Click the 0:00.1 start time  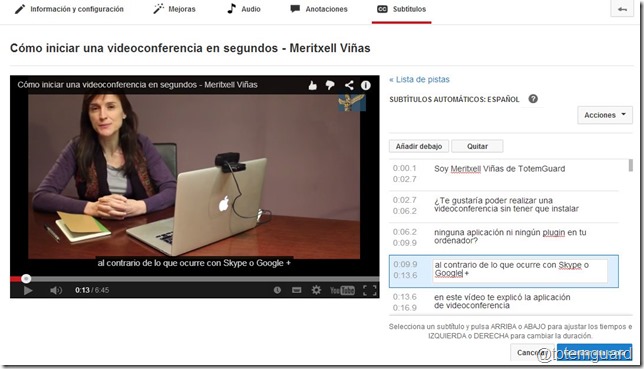point(404,168)
